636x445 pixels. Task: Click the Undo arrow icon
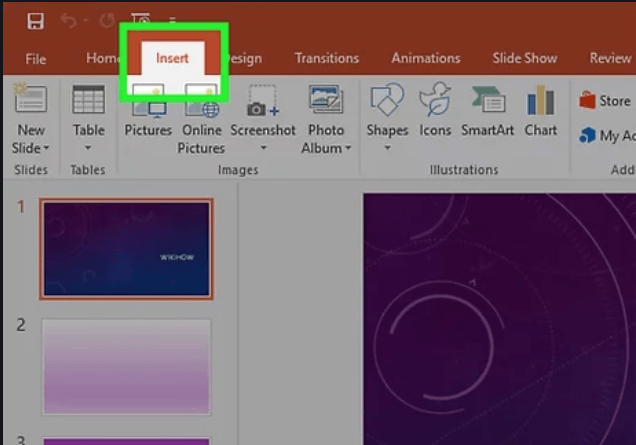69,20
